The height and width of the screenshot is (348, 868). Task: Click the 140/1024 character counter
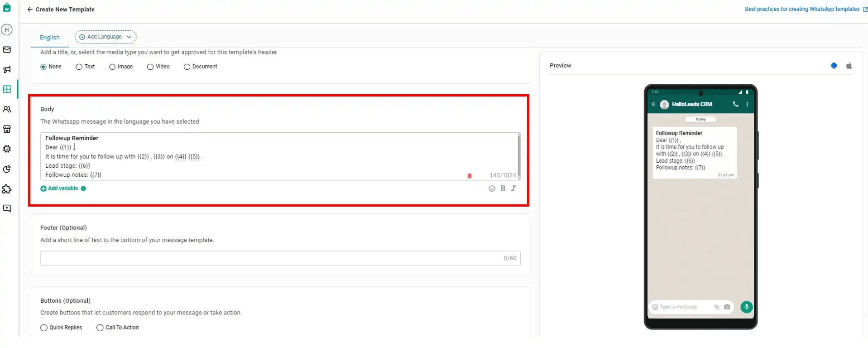[503, 175]
